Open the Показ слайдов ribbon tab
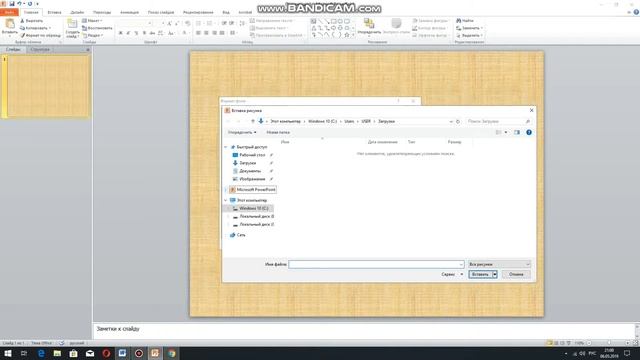This screenshot has height=360, width=640. pos(161,12)
